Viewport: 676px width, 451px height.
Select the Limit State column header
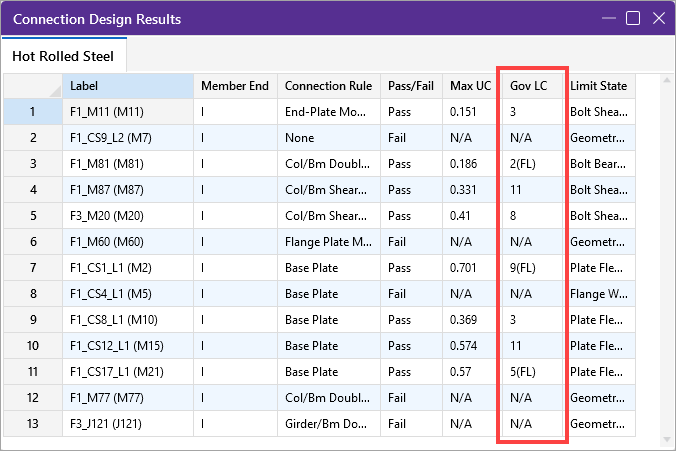point(598,86)
